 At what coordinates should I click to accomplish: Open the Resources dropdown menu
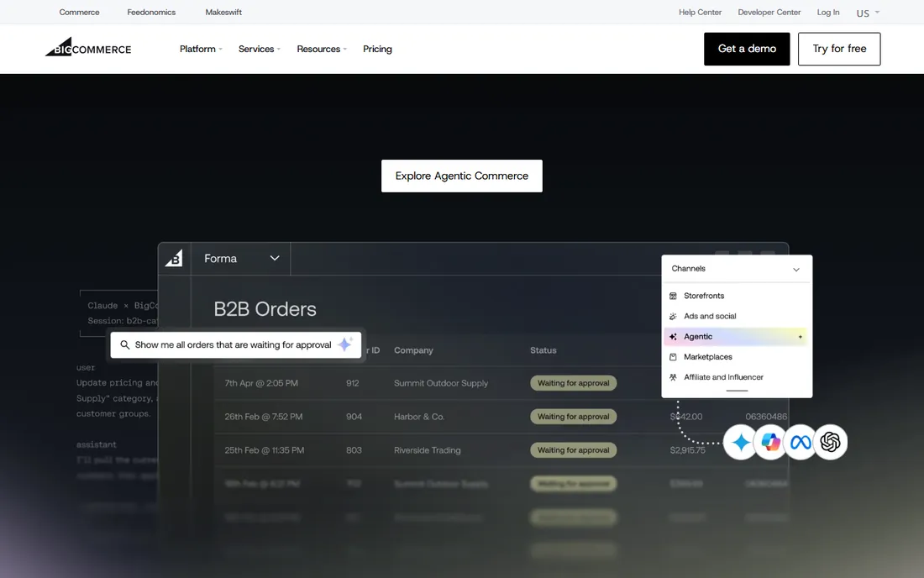[x=322, y=49]
